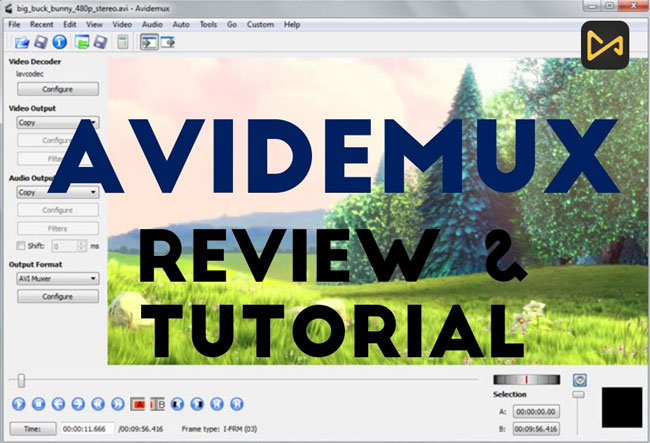Search next black frame icon
This screenshot has height=443, width=650.
click(x=197, y=404)
